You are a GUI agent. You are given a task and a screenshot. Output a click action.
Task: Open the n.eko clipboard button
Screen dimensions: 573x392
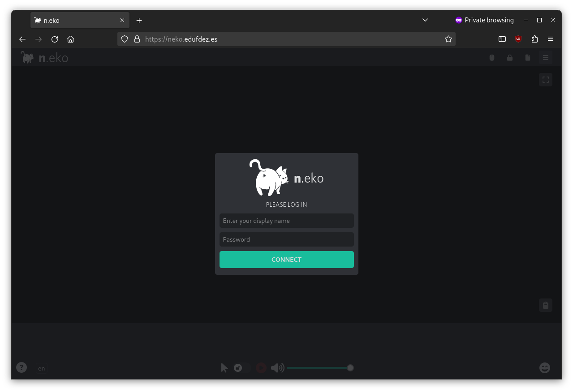545,305
